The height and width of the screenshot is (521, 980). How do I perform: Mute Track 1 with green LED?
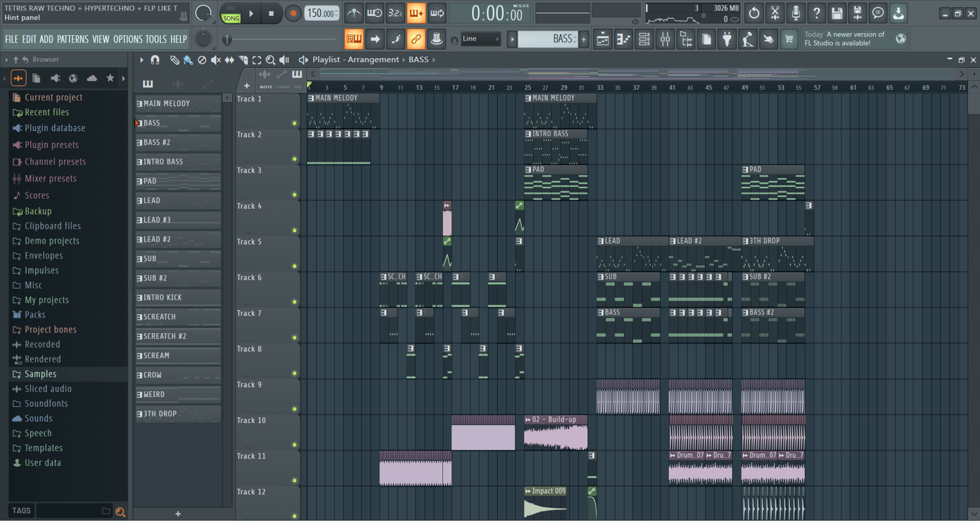tap(295, 123)
